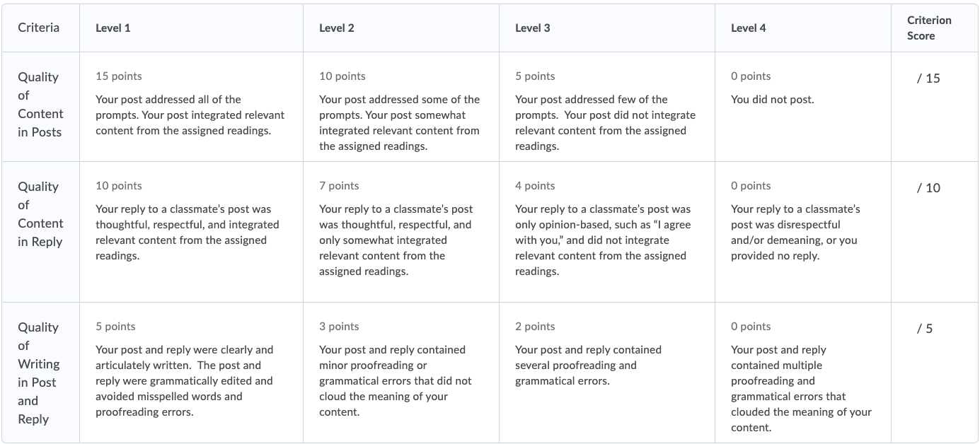Choose 5 points Level 3 for post content

[607, 107]
